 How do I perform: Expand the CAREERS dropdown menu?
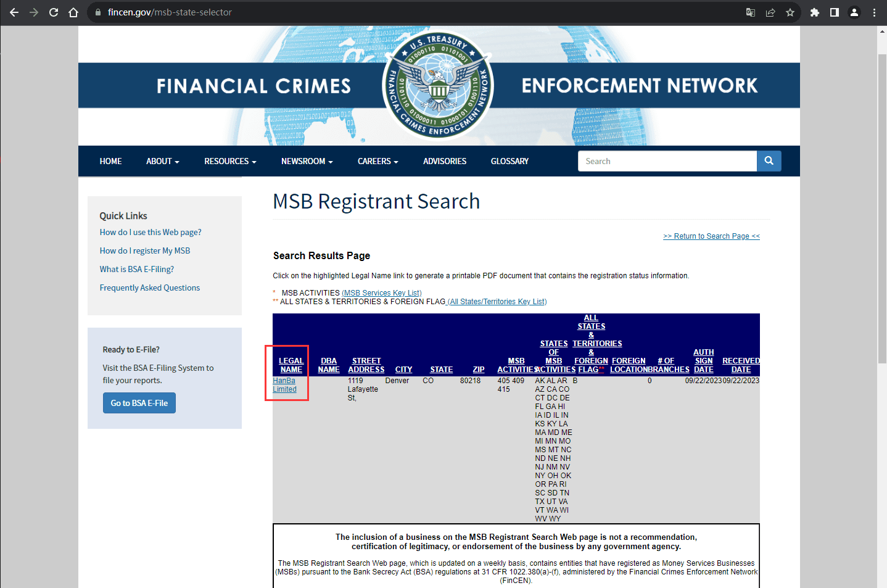pos(378,161)
